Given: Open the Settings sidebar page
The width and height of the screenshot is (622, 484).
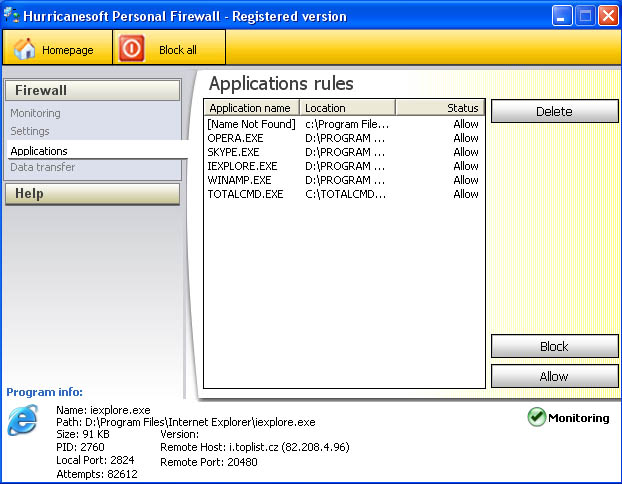Looking at the screenshot, I should 30,131.
